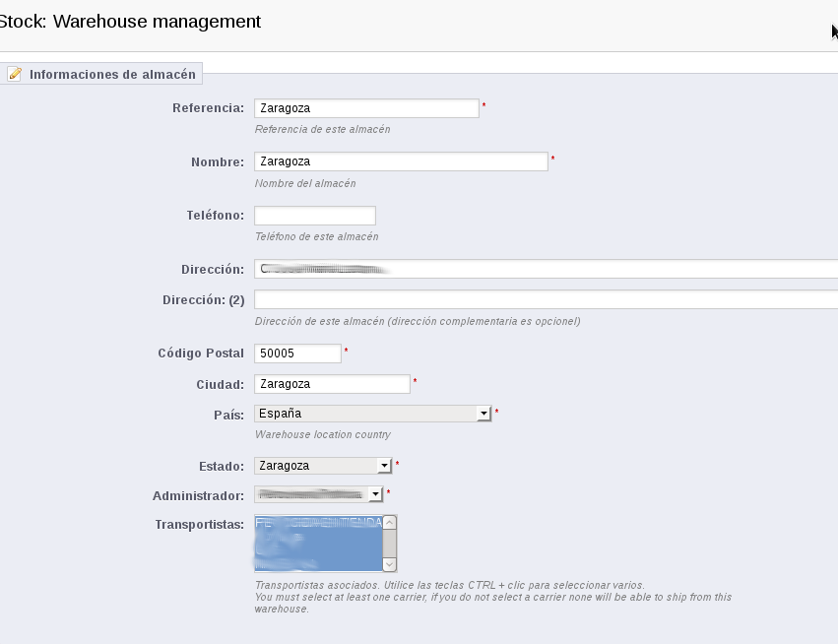Select the Informaciones de almacén tab header
Image resolution: width=838 pixels, height=644 pixels.
click(111, 74)
